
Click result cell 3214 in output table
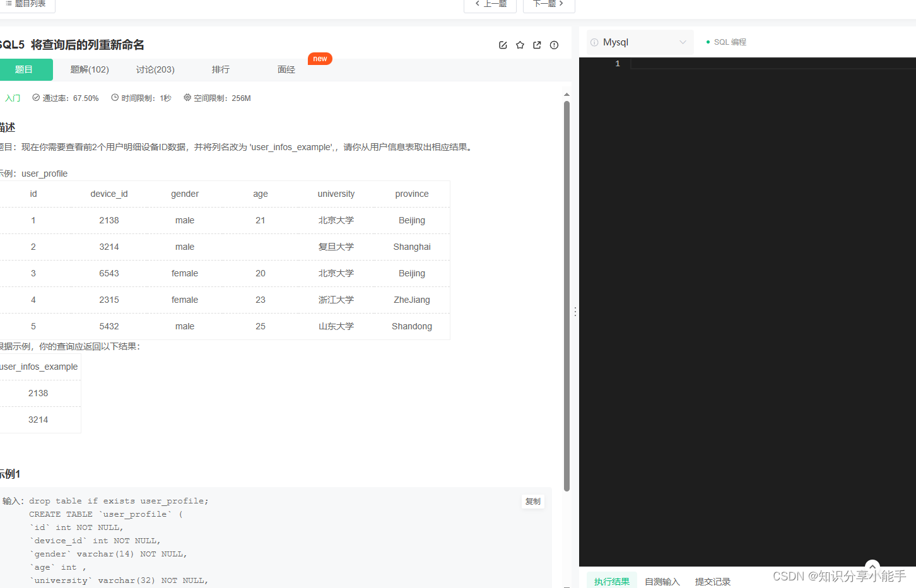tap(38, 420)
